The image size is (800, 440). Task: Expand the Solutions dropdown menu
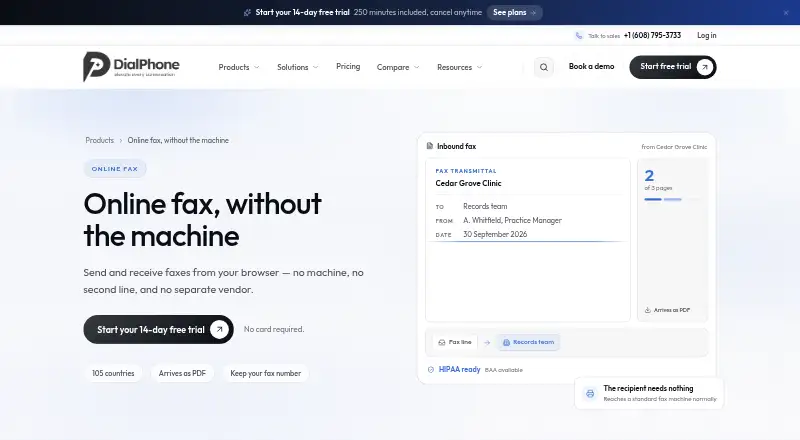[297, 67]
